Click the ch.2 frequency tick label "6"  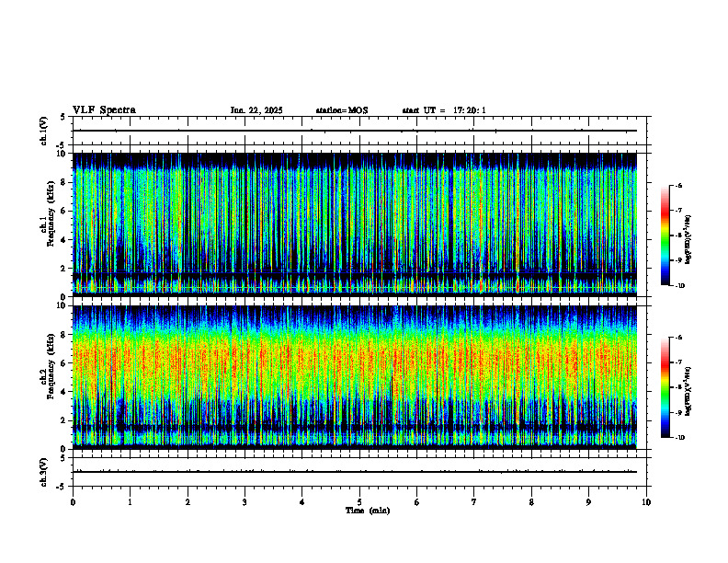63,363
